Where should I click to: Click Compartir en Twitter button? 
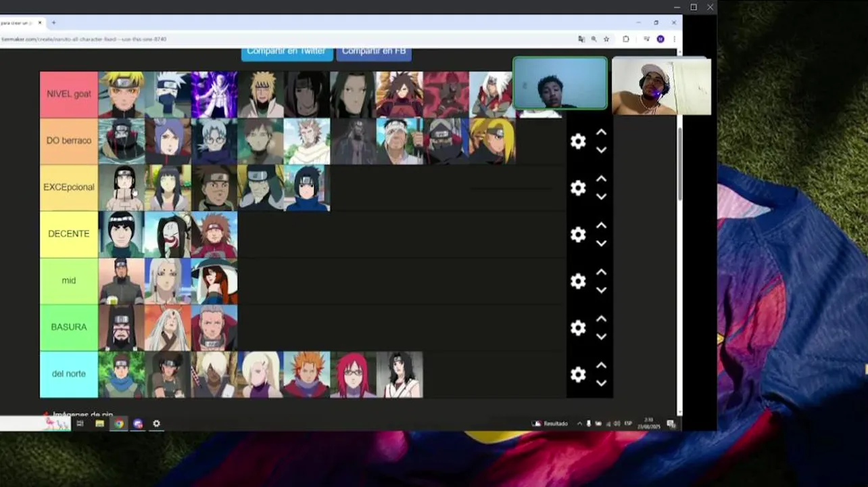click(287, 53)
